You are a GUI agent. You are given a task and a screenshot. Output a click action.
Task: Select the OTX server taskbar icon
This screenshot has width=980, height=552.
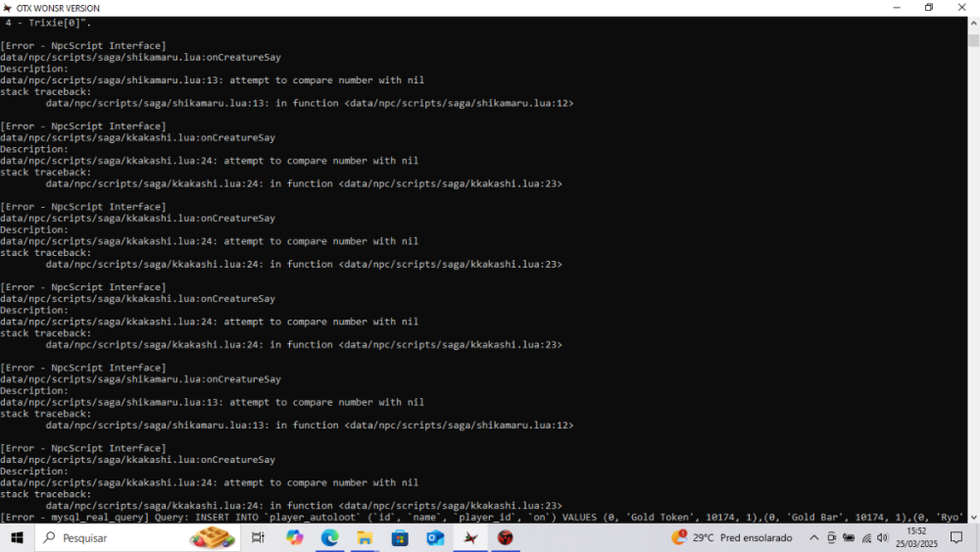pyautogui.click(x=471, y=537)
